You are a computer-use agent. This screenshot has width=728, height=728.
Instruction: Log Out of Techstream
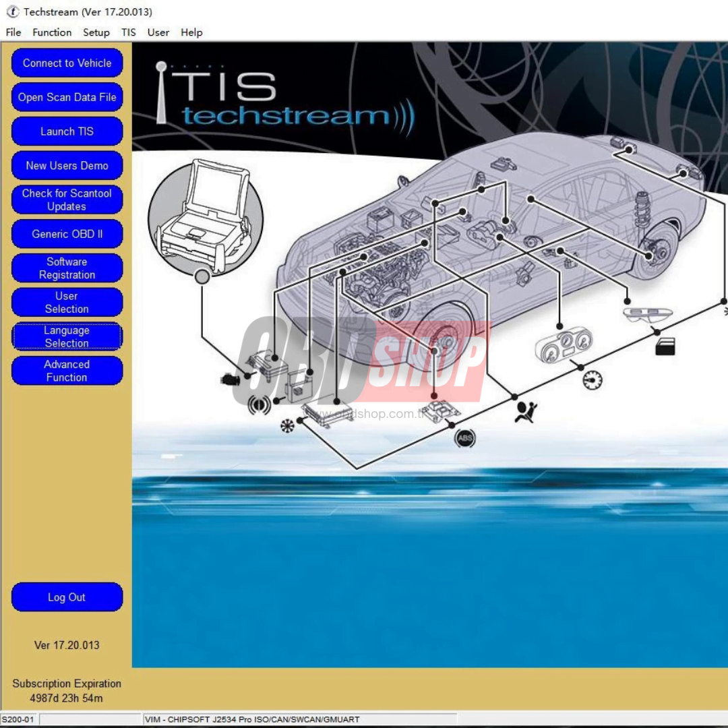(67, 597)
